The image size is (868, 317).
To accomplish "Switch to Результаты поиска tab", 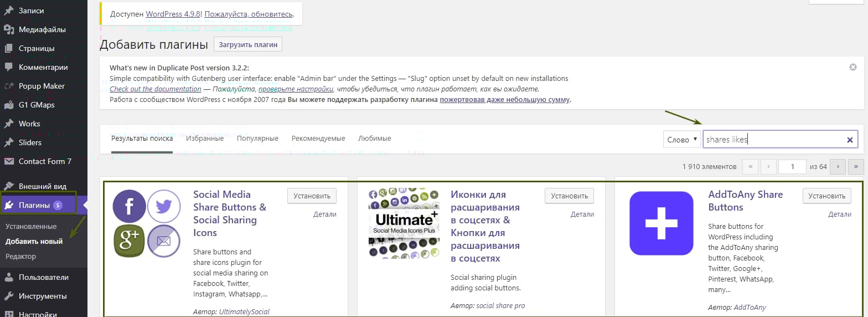I will pos(142,139).
